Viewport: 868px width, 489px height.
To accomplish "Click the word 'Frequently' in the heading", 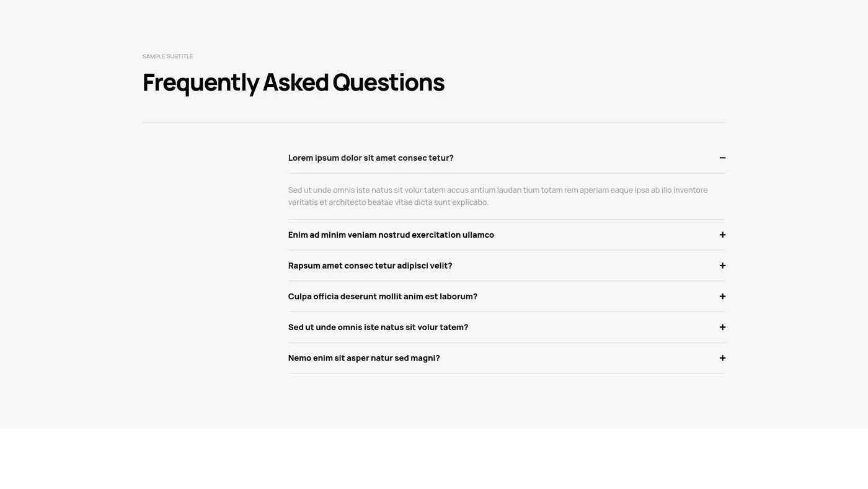I will 200,83.
